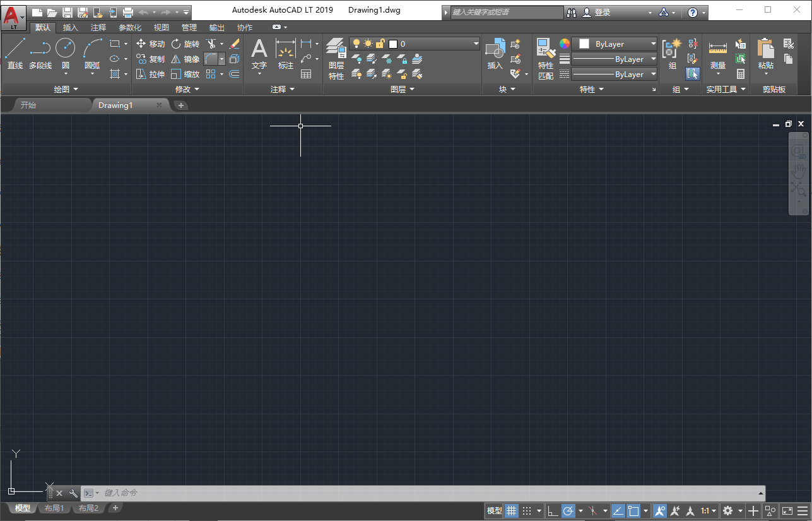Toggle grid display in the status bar
812x521 pixels.
(512, 510)
